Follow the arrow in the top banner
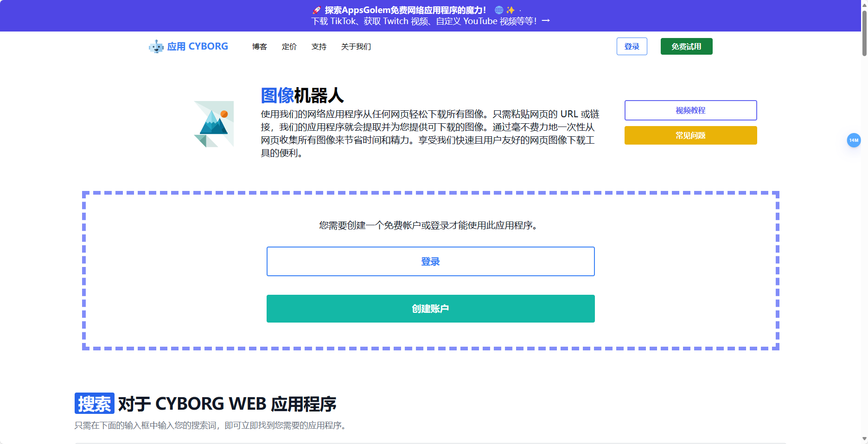 click(546, 21)
